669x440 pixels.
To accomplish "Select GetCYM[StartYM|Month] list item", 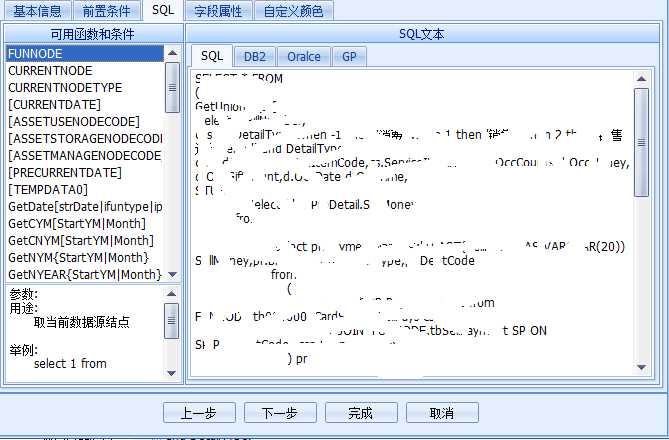I will pyautogui.click(x=84, y=224).
